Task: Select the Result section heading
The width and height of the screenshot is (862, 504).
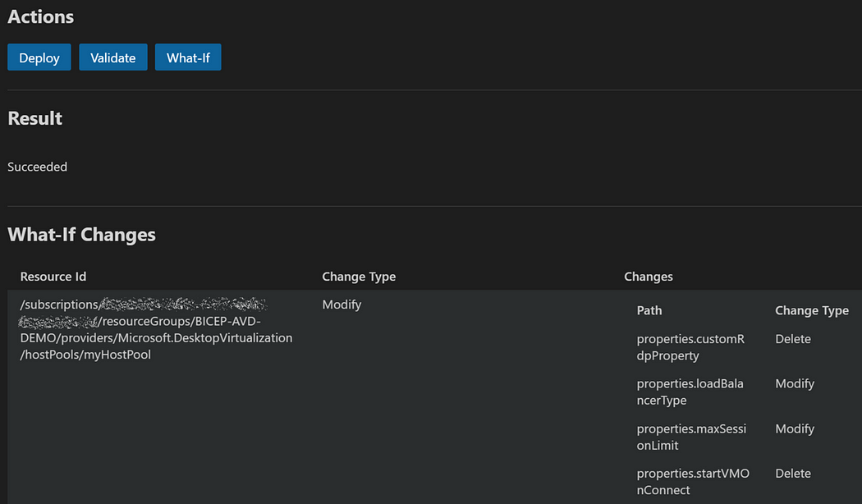Action: point(35,118)
